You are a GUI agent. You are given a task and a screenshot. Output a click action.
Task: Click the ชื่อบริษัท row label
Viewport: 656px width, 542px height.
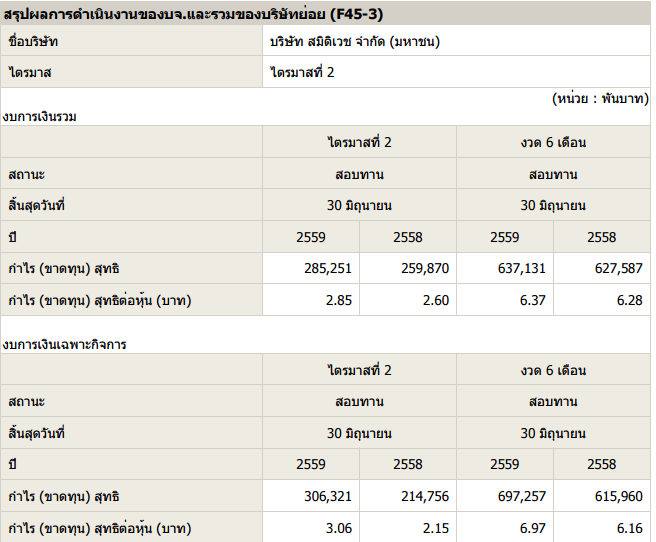pyautogui.click(x=33, y=41)
